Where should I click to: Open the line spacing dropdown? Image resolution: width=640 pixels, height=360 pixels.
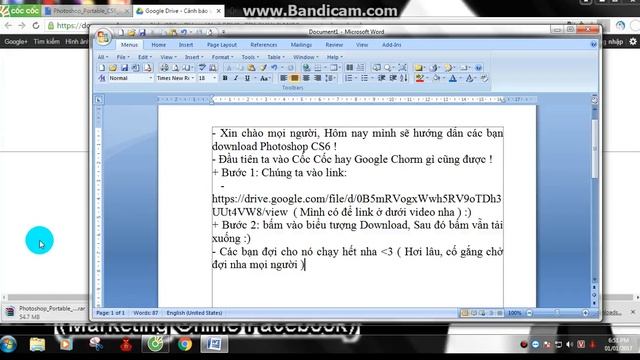click(x=331, y=78)
